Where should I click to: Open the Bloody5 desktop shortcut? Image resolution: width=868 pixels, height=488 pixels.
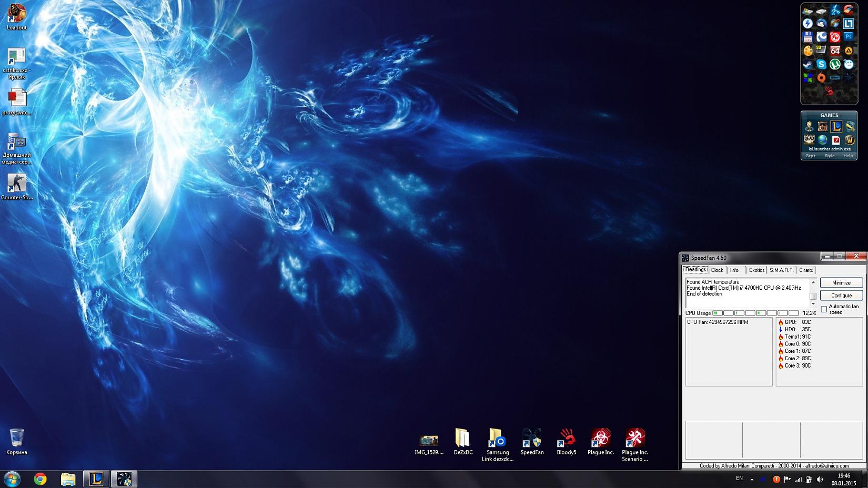click(x=567, y=442)
